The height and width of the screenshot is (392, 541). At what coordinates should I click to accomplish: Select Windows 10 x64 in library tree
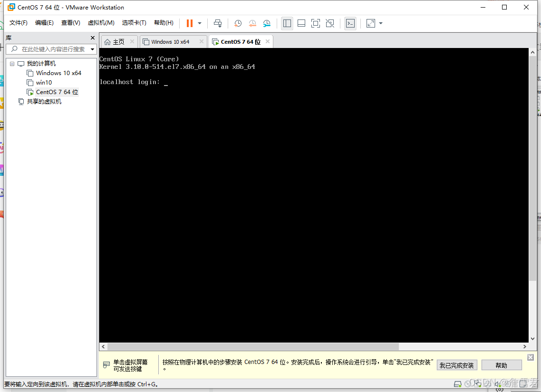[x=58, y=73]
